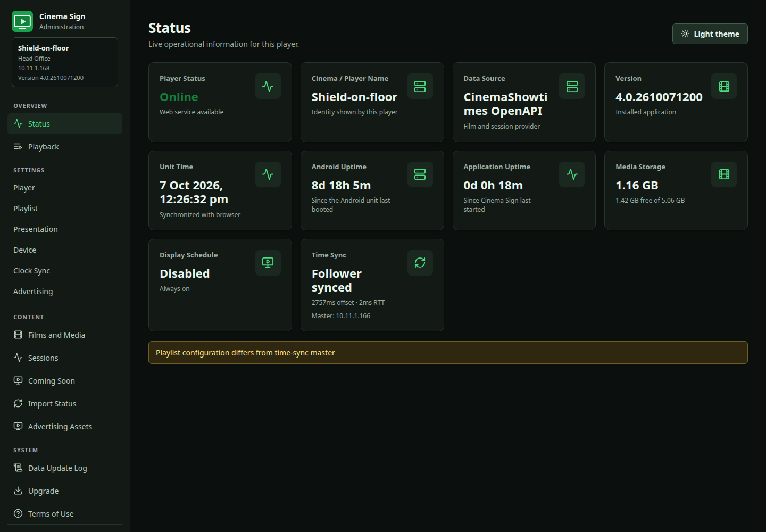Click the sun icon in theme button
Screen dimensions: 766x532
pos(685,34)
